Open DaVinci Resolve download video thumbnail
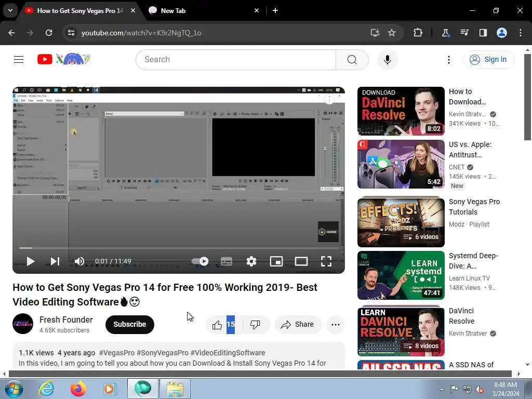The height and width of the screenshot is (399, 532). click(x=401, y=111)
